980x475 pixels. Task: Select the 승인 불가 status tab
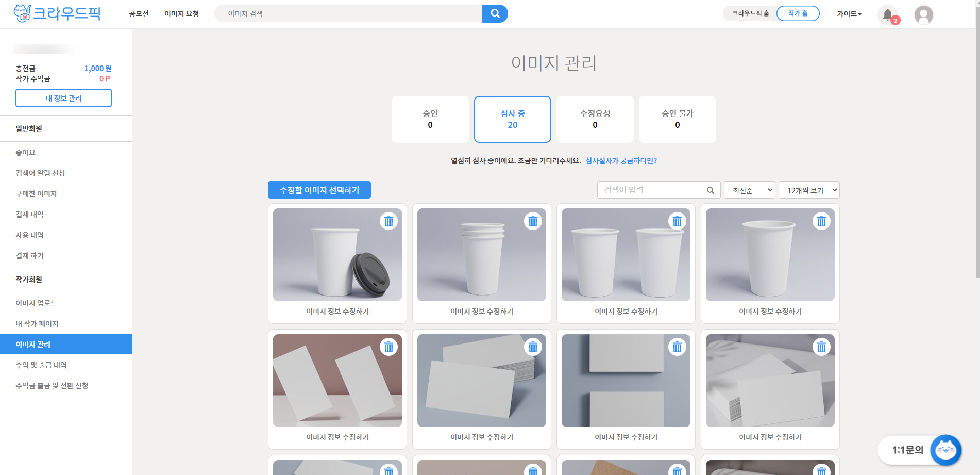pos(678,119)
